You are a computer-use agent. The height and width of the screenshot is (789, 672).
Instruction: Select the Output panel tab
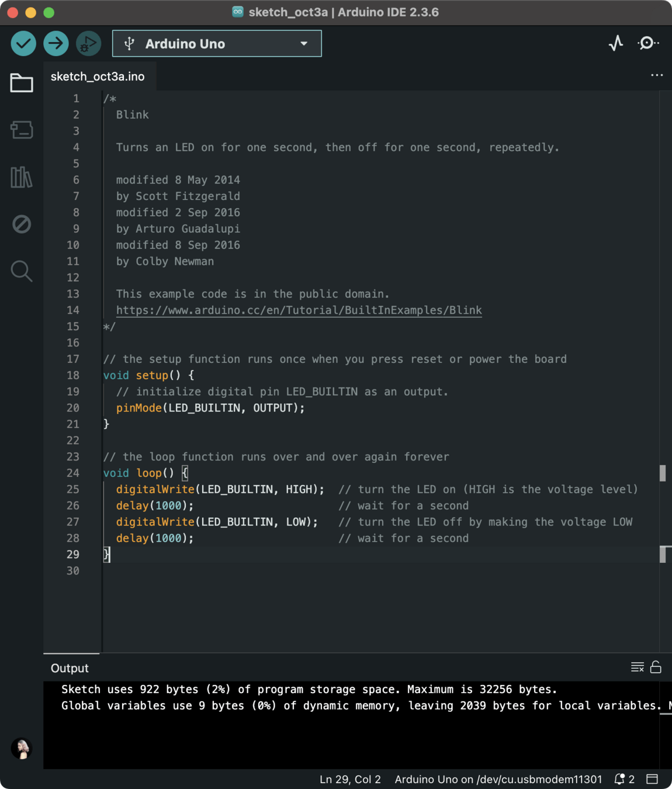click(70, 668)
